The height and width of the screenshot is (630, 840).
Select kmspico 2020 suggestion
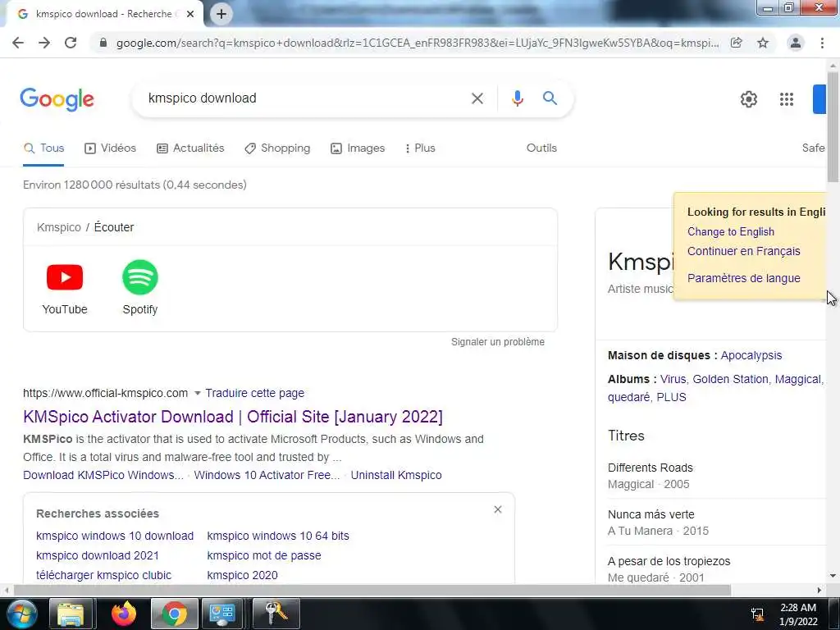coord(242,575)
